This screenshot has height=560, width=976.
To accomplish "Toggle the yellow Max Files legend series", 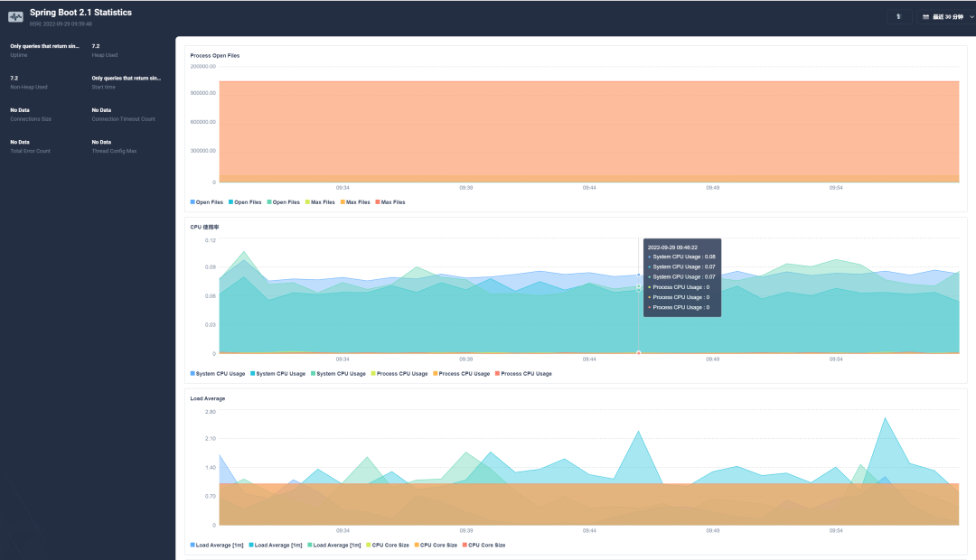I will (x=320, y=202).
